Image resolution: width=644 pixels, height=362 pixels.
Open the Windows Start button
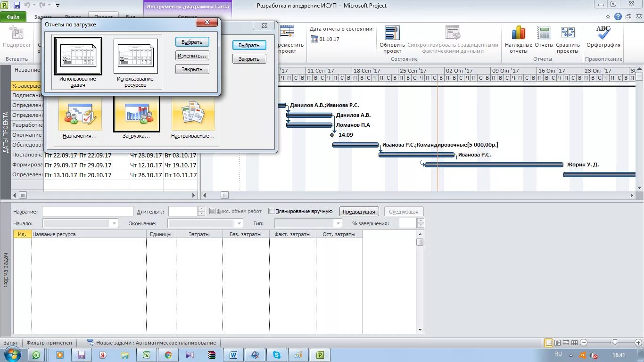point(12,354)
